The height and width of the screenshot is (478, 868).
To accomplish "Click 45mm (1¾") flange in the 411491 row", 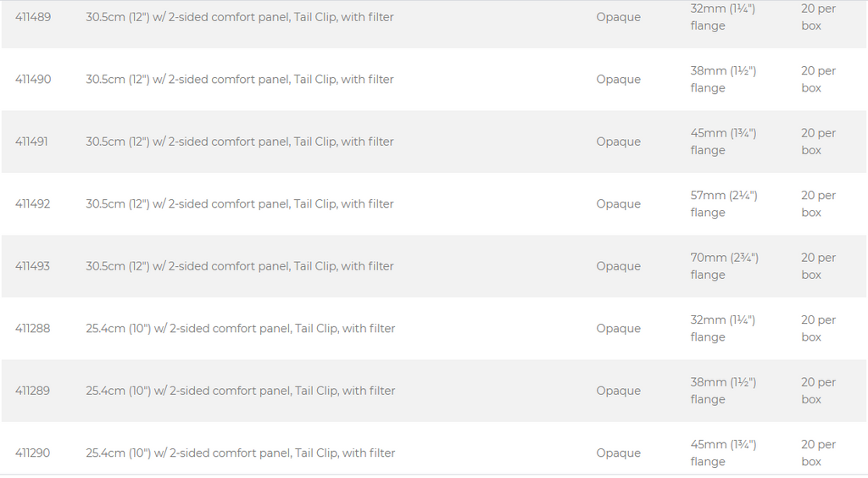I will coord(724,142).
